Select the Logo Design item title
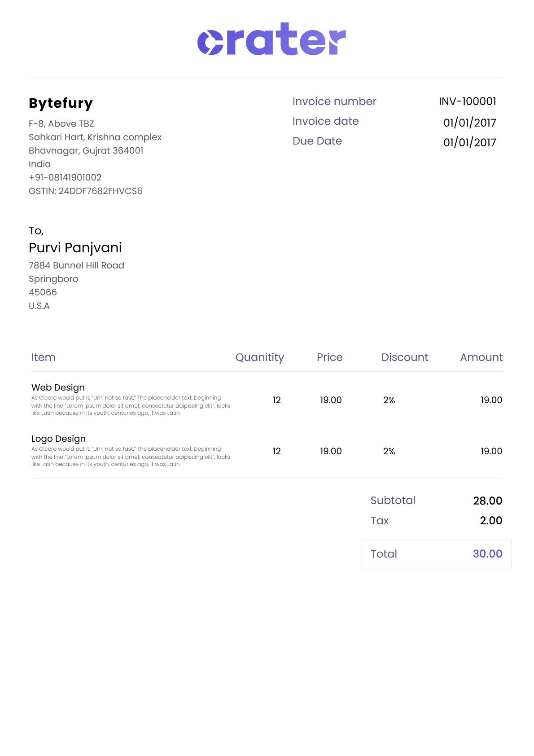 coord(58,439)
